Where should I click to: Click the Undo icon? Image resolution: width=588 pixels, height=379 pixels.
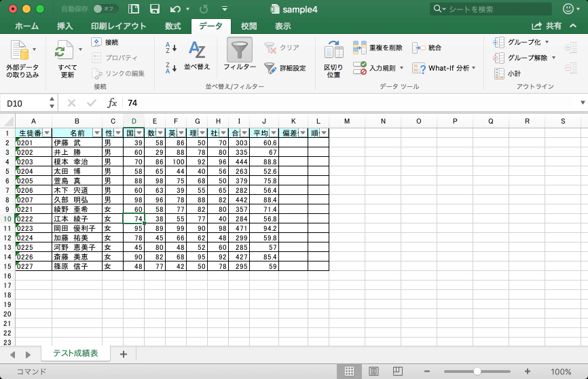(x=175, y=9)
